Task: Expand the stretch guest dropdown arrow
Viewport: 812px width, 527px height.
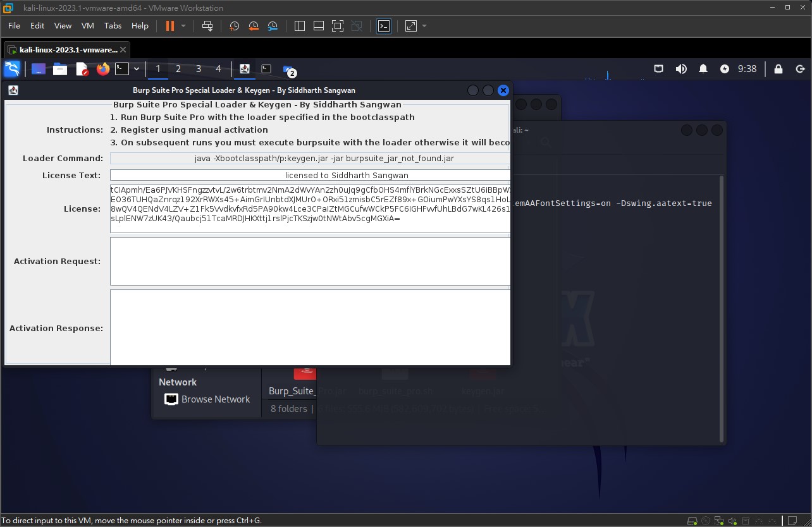Action: pos(424,26)
